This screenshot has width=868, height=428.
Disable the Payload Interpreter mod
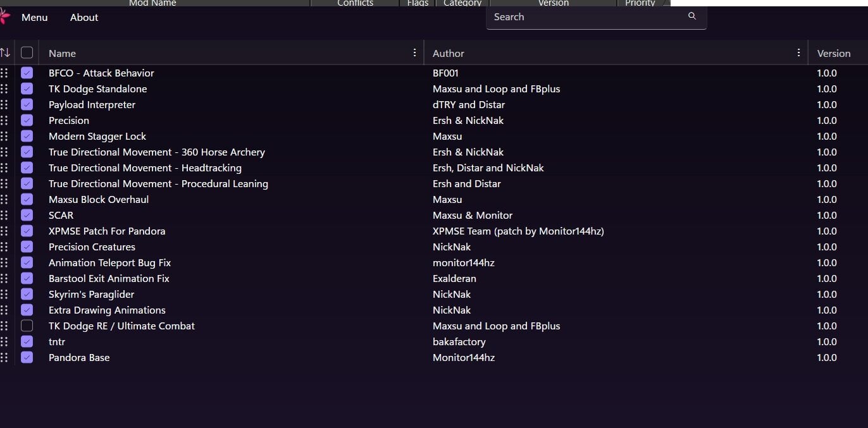tap(27, 104)
